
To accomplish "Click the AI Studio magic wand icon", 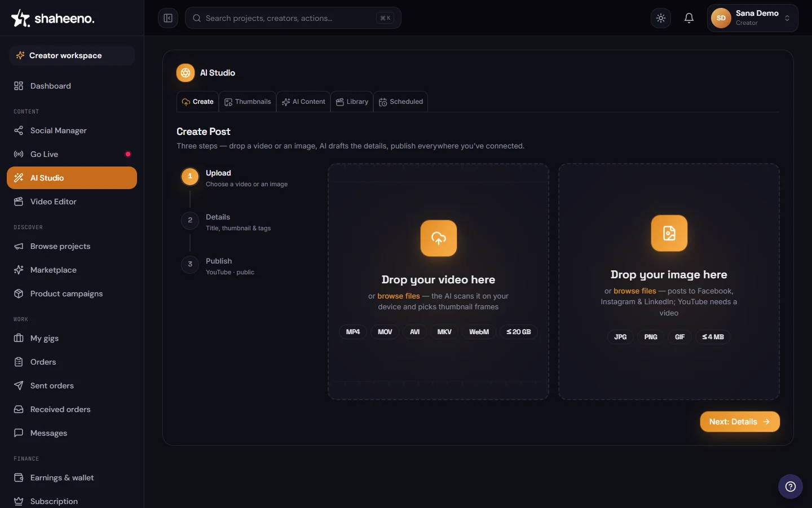I will coord(19,178).
